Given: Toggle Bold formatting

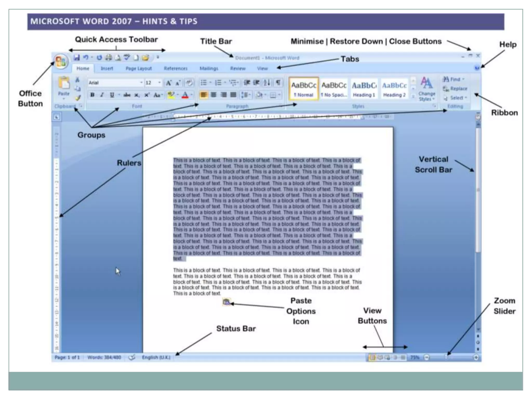Looking at the screenshot, I should (92, 95).
